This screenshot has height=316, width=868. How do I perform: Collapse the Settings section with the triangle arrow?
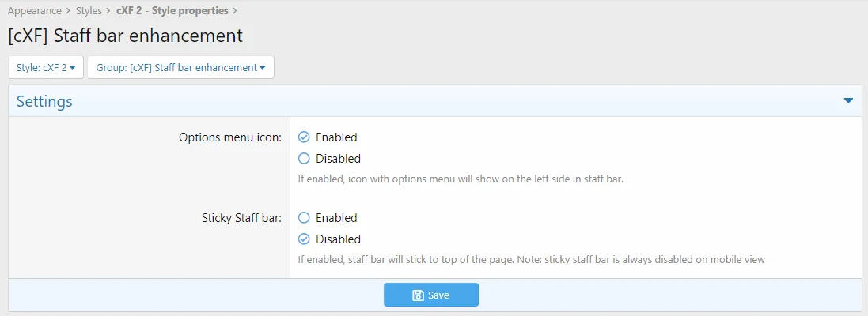848,101
